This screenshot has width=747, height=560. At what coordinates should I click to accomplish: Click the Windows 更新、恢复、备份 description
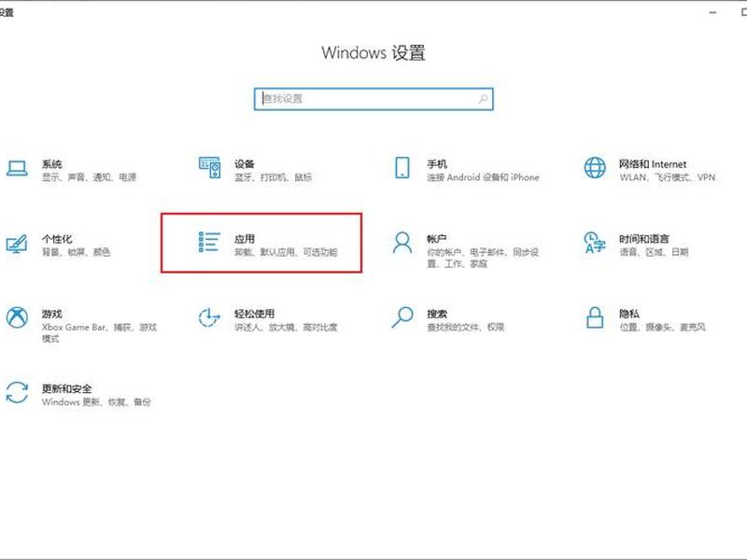click(96, 402)
